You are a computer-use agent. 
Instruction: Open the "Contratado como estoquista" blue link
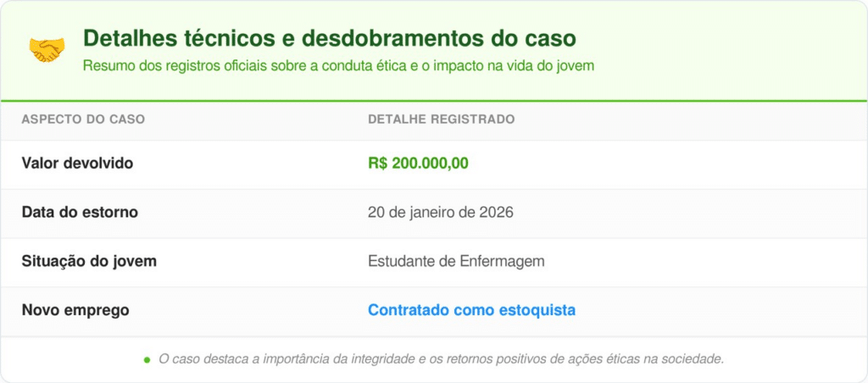pyautogui.click(x=471, y=310)
